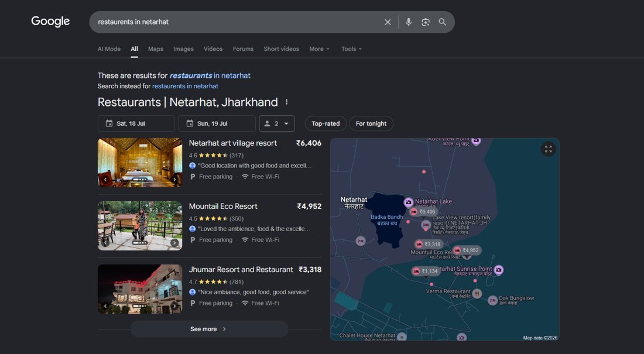Click the Chalet House Netarhat map label
The image size is (644, 354).
367,336
